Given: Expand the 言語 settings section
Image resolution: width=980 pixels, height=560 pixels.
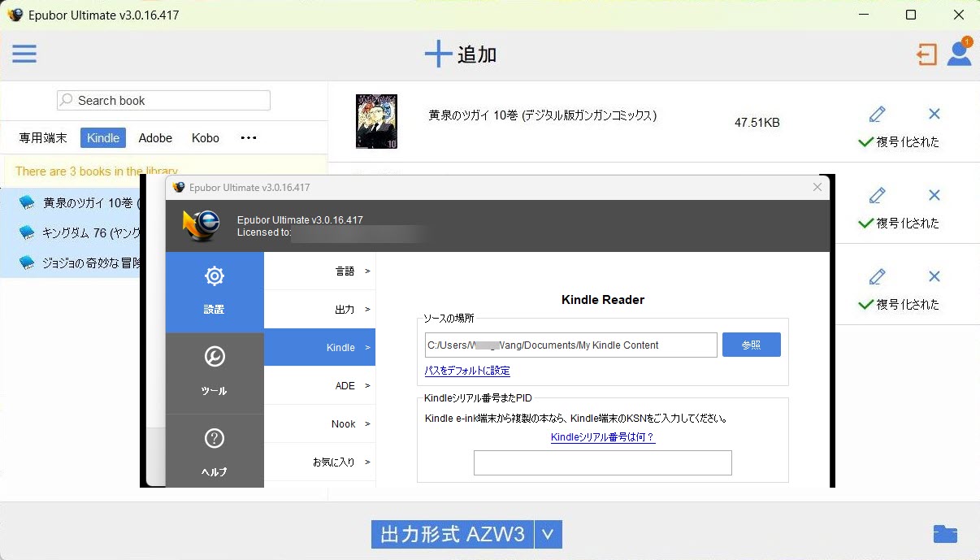Looking at the screenshot, I should [319, 271].
